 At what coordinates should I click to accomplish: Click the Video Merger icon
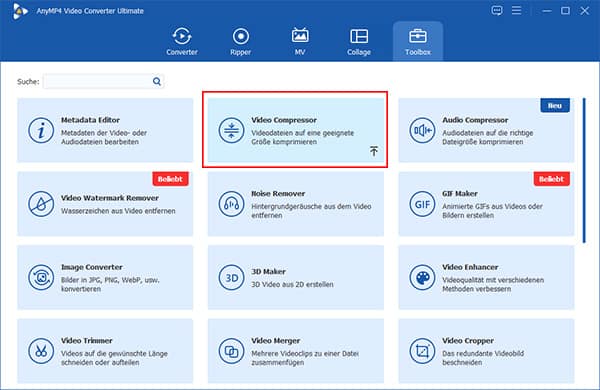[231, 351]
